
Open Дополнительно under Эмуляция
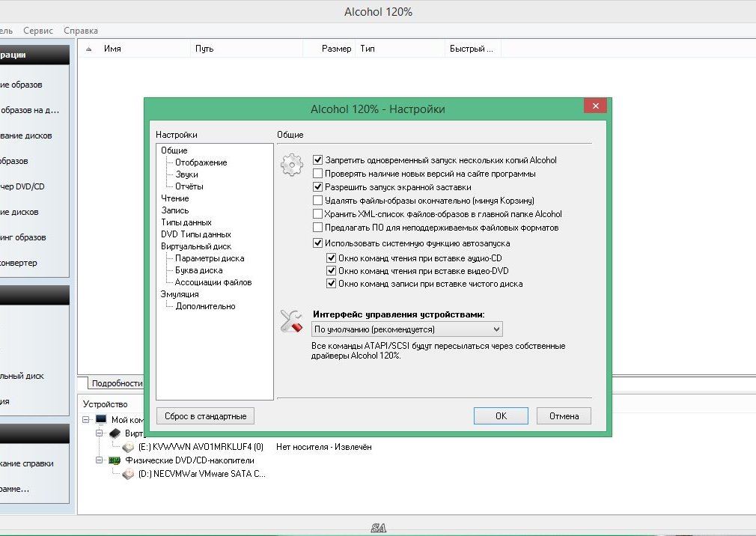tap(205, 307)
